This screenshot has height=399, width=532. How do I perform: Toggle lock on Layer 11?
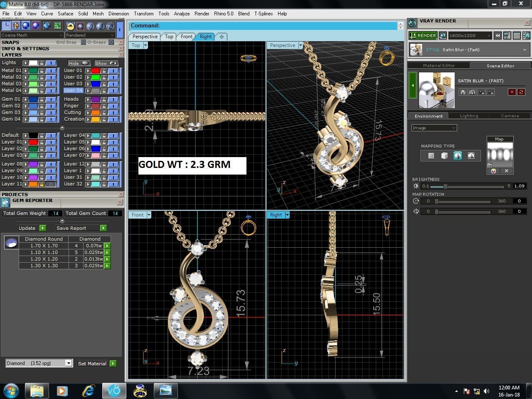tap(42, 184)
